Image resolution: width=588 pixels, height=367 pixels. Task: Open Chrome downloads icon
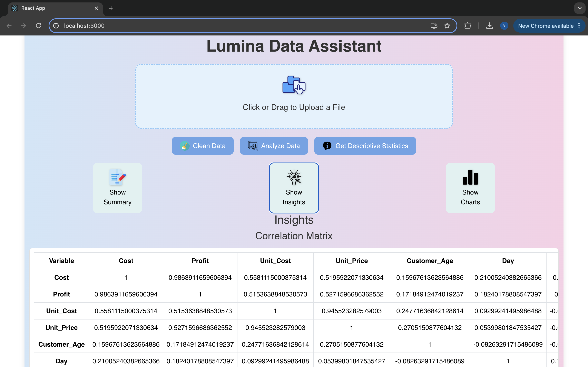click(x=489, y=26)
